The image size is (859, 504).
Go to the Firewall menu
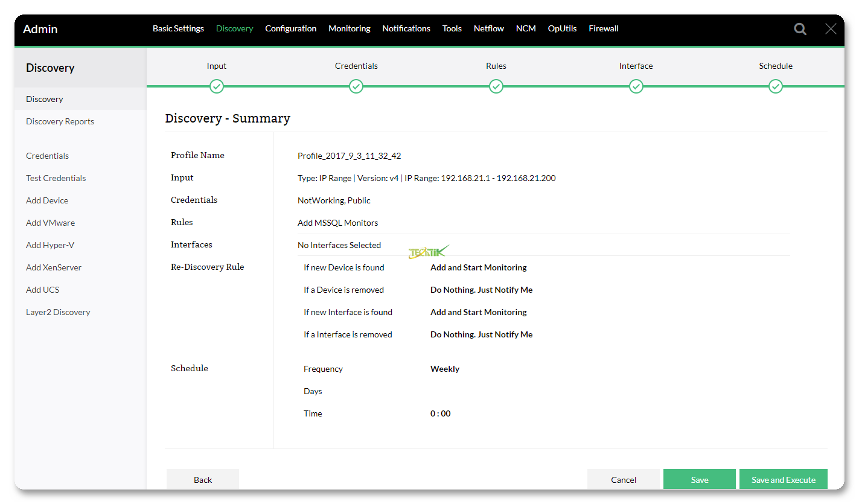click(603, 28)
